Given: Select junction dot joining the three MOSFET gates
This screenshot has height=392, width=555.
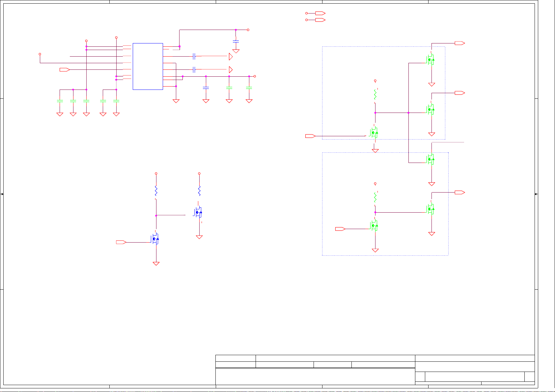Looking at the screenshot, I should click(x=408, y=113).
